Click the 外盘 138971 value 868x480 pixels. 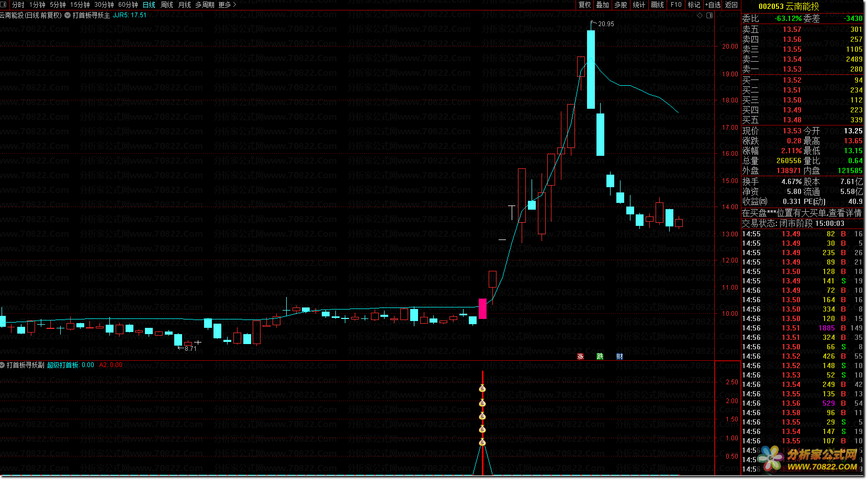pos(788,170)
